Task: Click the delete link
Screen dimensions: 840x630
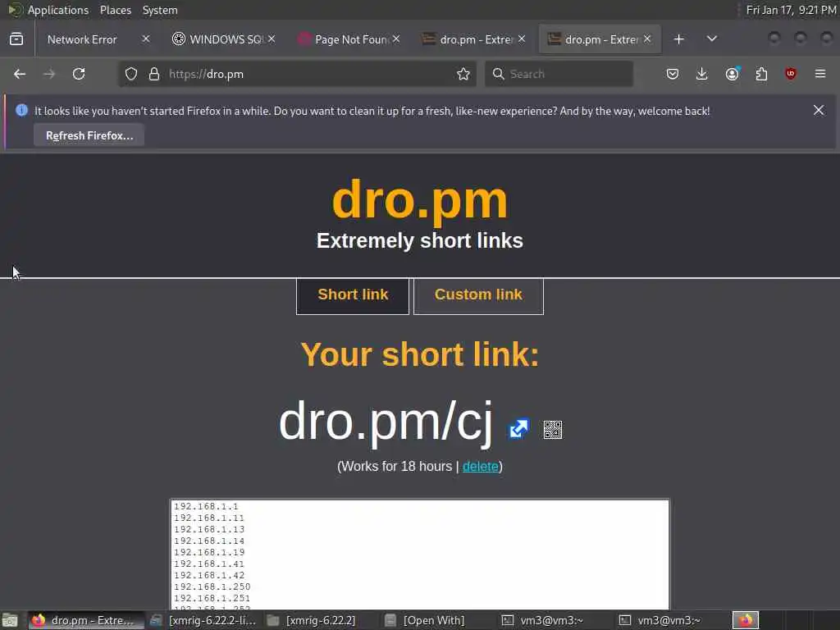Action: click(481, 467)
